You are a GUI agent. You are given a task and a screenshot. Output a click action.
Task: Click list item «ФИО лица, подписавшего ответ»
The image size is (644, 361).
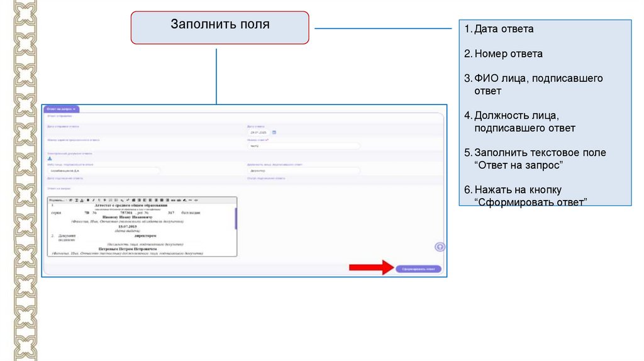538,85
